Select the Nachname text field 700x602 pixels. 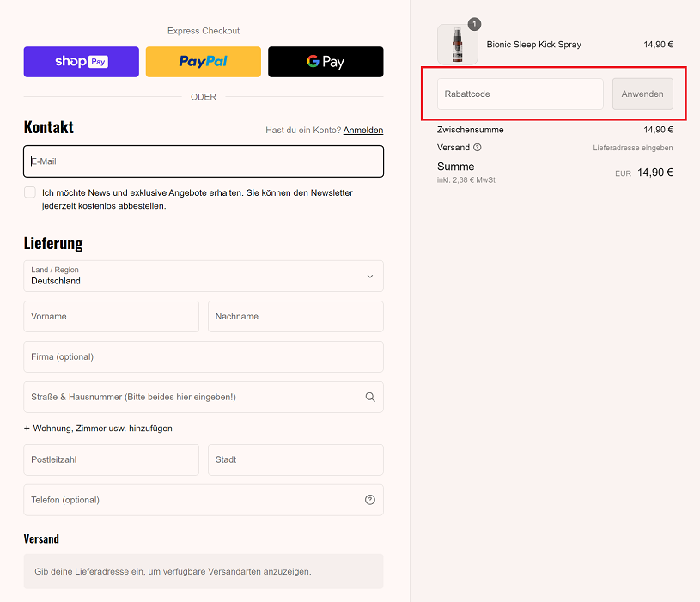[x=295, y=316]
